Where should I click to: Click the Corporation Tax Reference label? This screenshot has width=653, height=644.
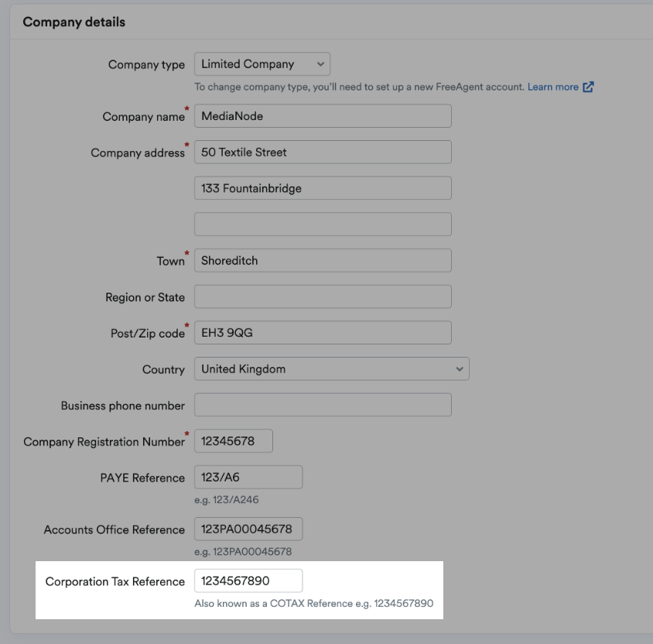(115, 581)
